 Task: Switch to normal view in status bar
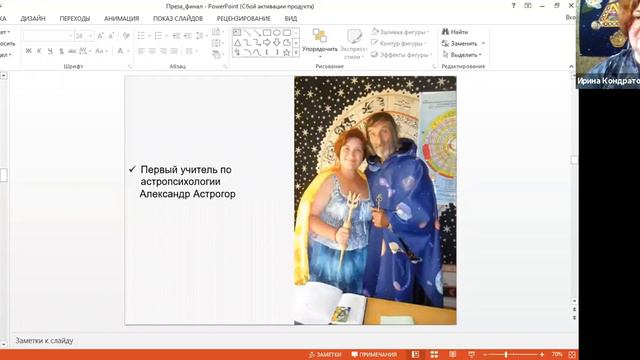coord(415,355)
